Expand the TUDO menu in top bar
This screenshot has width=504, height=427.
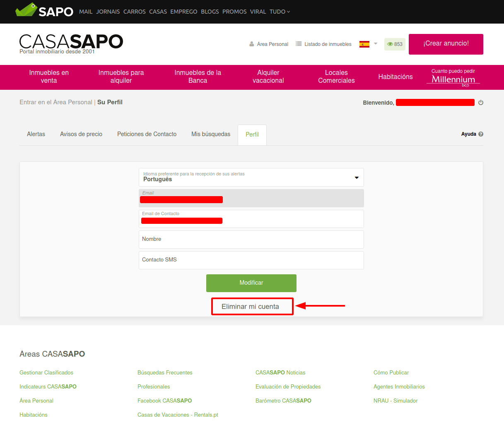pos(280,12)
